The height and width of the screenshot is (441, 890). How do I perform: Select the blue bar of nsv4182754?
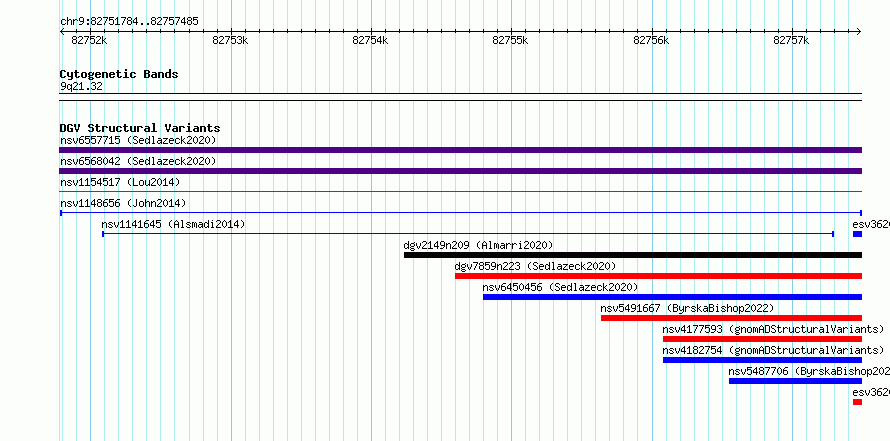pos(762,360)
